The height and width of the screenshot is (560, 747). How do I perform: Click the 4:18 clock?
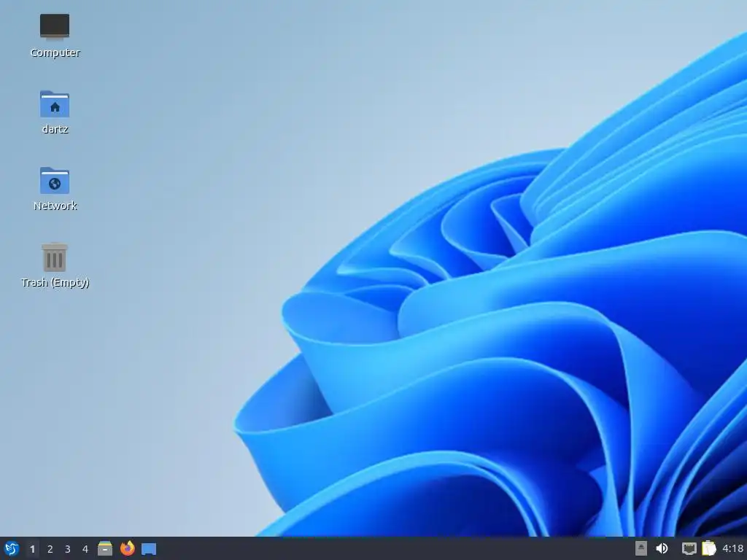pos(732,548)
